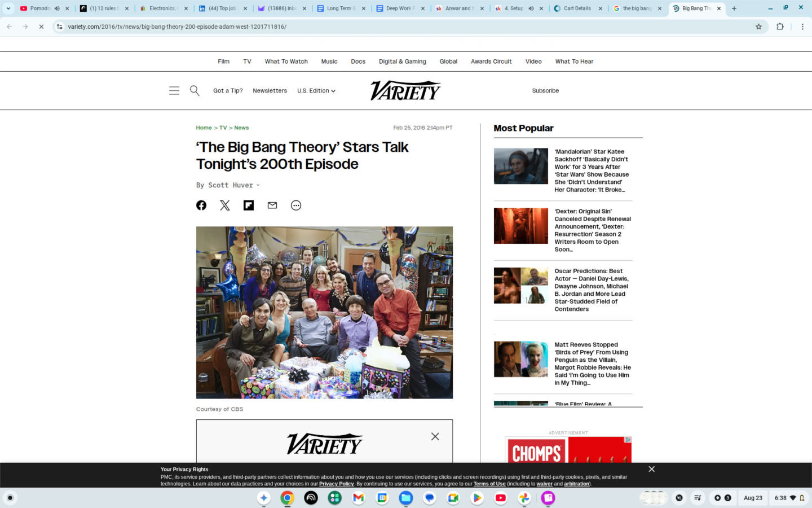Go to What To Watch
Viewport: 812px width, 508px height.
click(286, 62)
